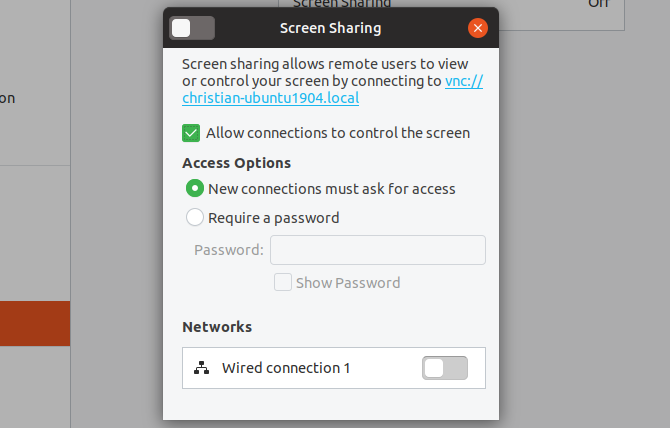Click the Show Password label text

tap(348, 283)
